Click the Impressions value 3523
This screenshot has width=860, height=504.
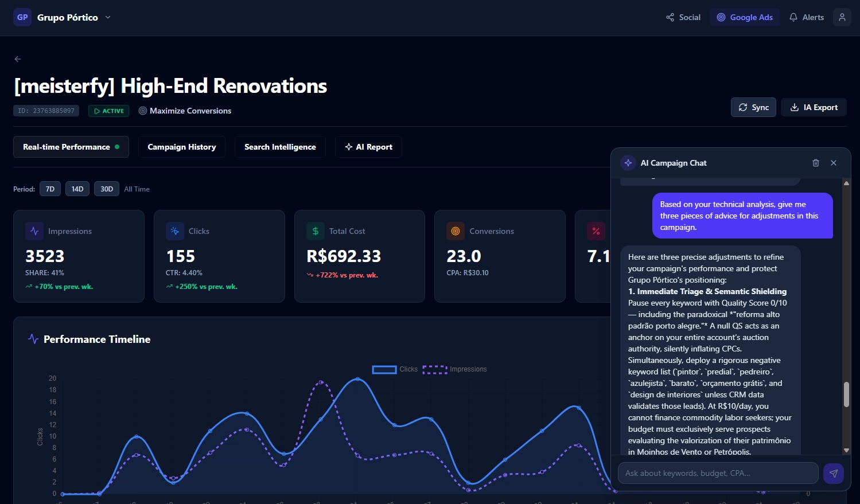(x=45, y=256)
